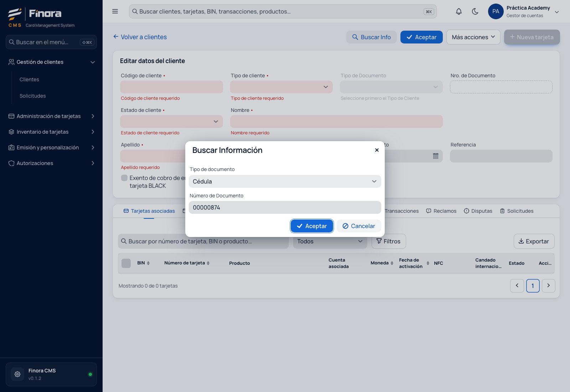Image resolution: width=570 pixels, height=392 pixels.
Task: Toggle dark mode moon icon
Action: 475,11
